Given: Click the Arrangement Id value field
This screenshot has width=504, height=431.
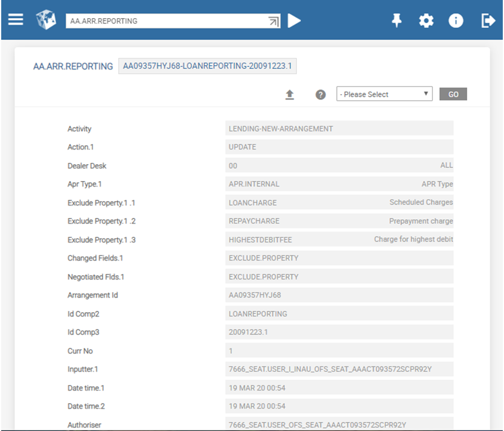Looking at the screenshot, I should 339,295.
